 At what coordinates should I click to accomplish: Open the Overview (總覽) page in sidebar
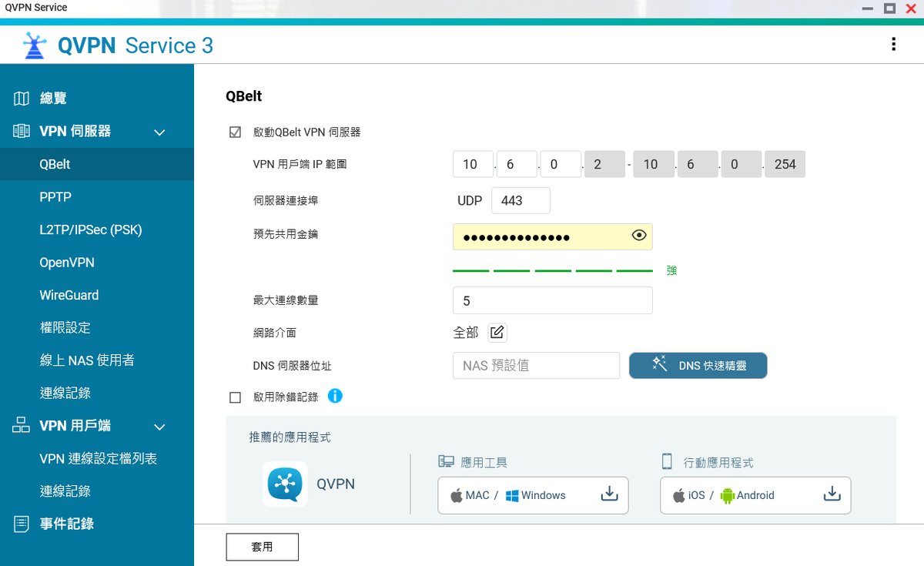click(x=53, y=99)
